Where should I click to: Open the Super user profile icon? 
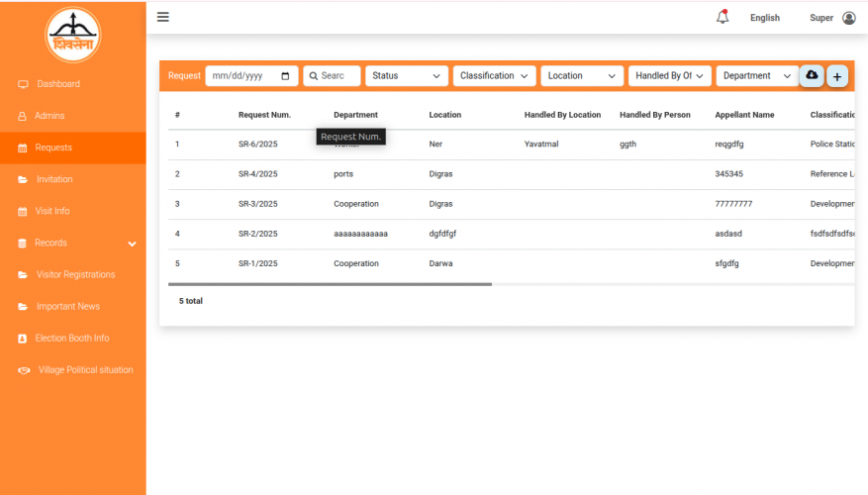pos(849,18)
